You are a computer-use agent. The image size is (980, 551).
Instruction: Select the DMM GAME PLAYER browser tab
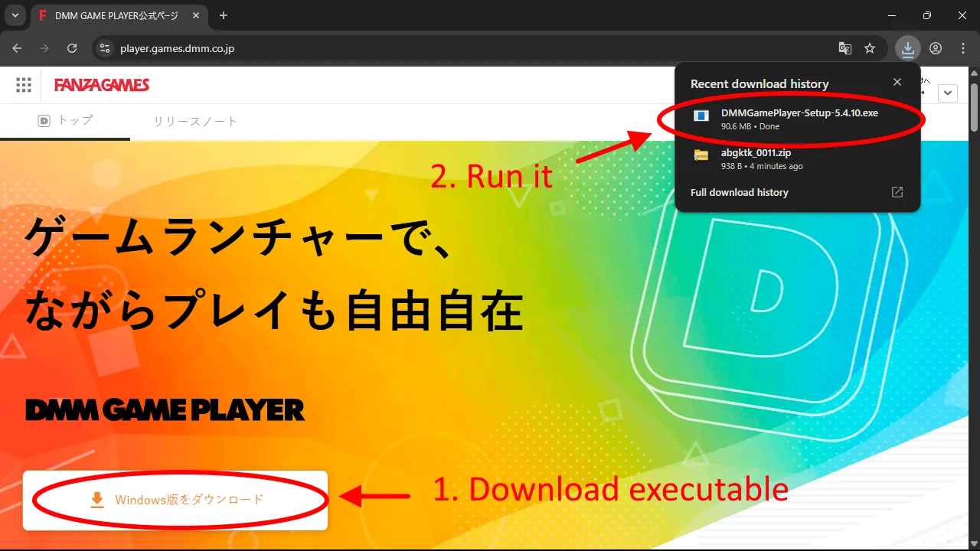pos(119,15)
